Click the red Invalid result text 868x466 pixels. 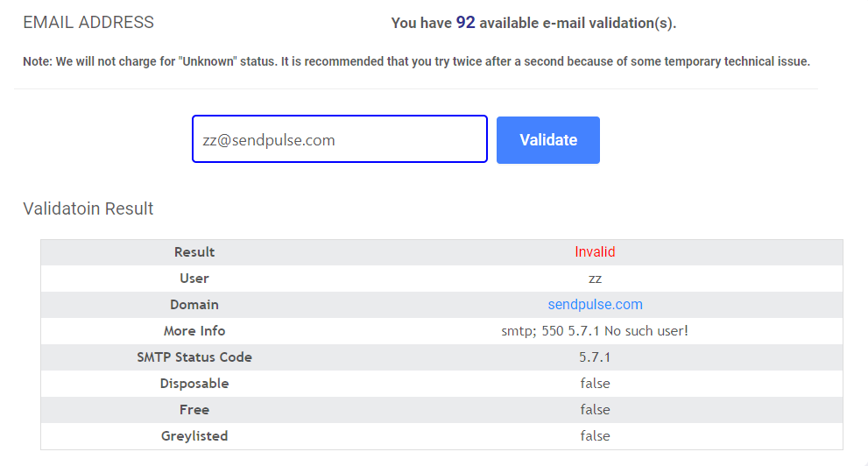pyautogui.click(x=595, y=252)
